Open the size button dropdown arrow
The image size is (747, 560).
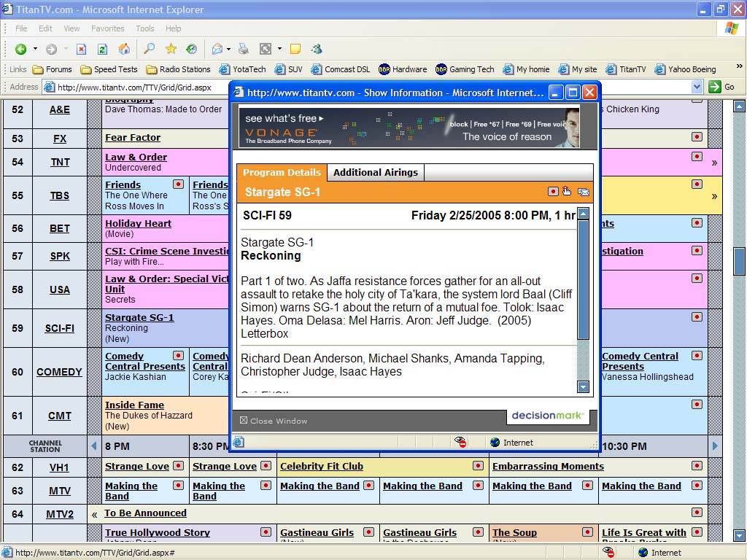(279, 49)
